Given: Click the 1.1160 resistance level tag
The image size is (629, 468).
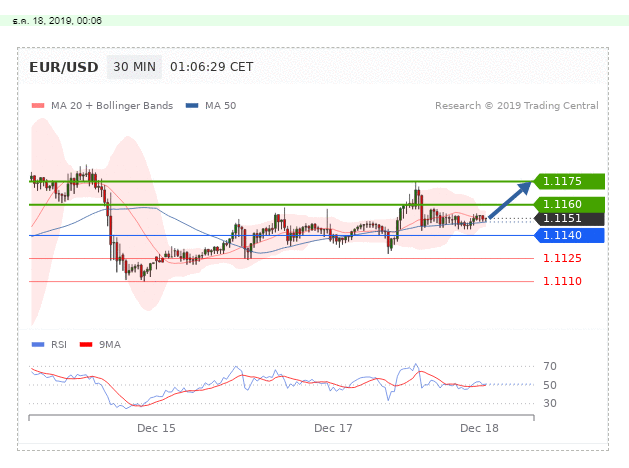Looking at the screenshot, I should click(569, 205).
